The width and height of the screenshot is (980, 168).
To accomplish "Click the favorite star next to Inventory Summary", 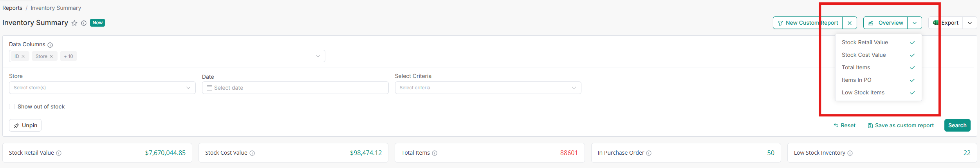I will [x=74, y=23].
